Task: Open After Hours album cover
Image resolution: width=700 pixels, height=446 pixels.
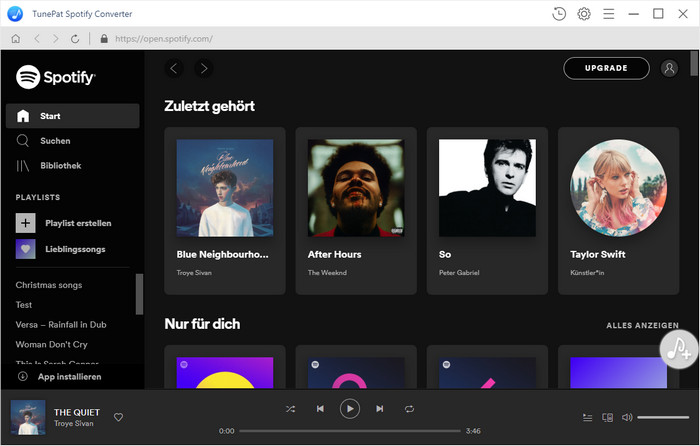Action: pyautogui.click(x=356, y=188)
